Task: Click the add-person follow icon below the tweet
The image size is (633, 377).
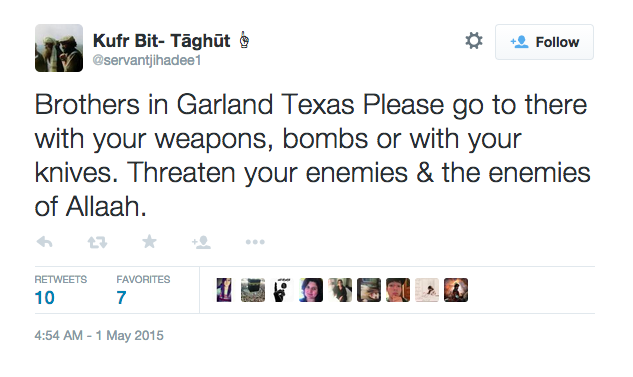Action: coord(201,242)
